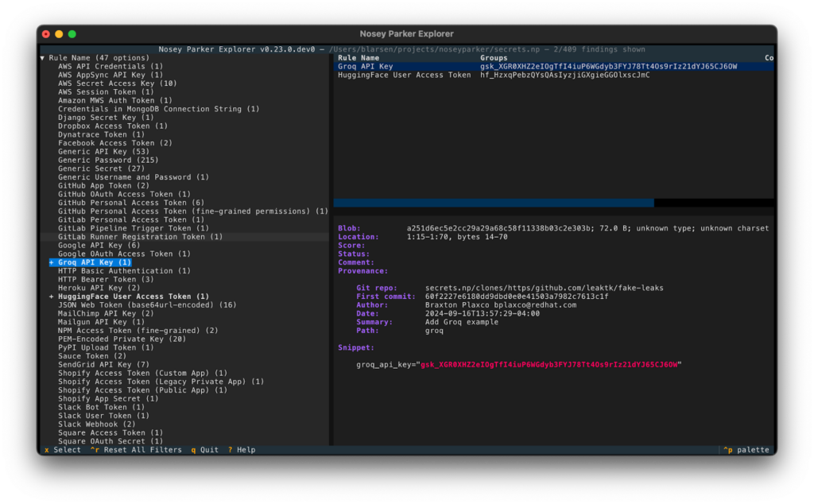Image resolution: width=814 pixels, height=504 pixels.
Task: Select Credentials in MongoDB Connection String
Action: point(158,109)
